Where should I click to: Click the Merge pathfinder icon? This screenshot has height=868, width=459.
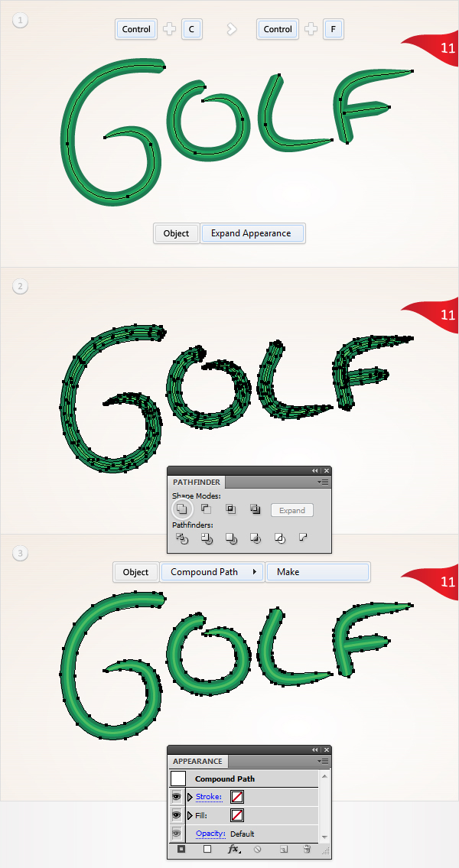click(231, 538)
